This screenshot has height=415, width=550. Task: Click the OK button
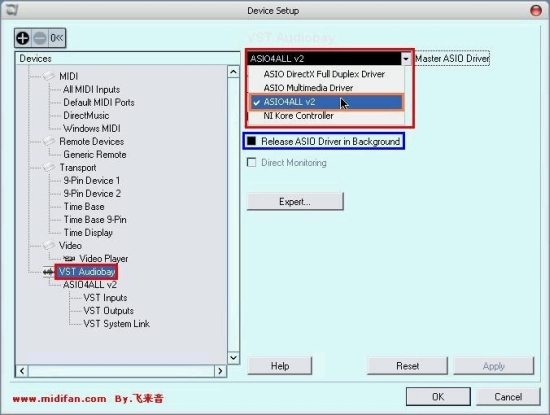click(x=438, y=397)
